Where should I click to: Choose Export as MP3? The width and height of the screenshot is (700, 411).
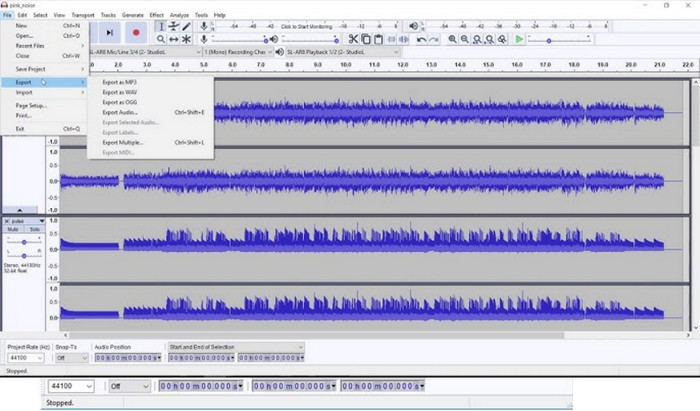pyautogui.click(x=120, y=82)
